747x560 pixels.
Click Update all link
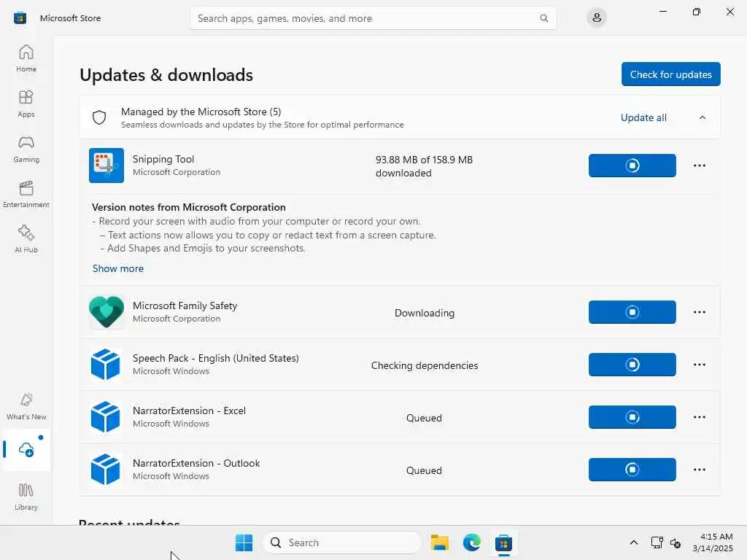tap(643, 117)
